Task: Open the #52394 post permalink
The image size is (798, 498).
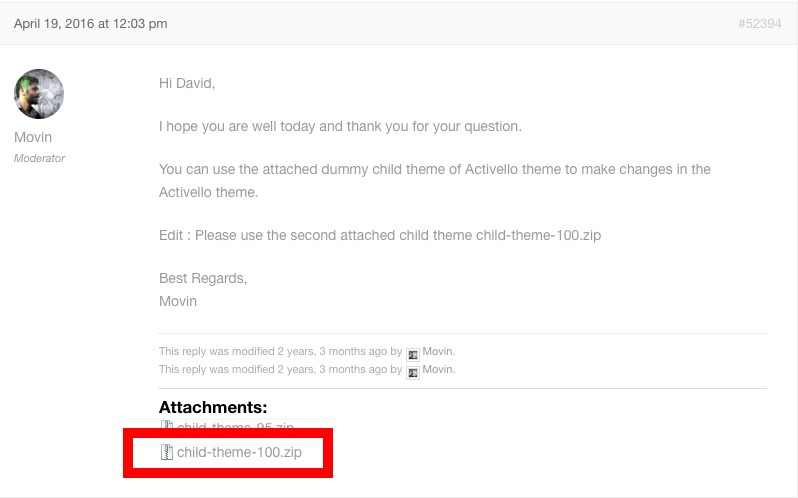Action: (x=759, y=23)
